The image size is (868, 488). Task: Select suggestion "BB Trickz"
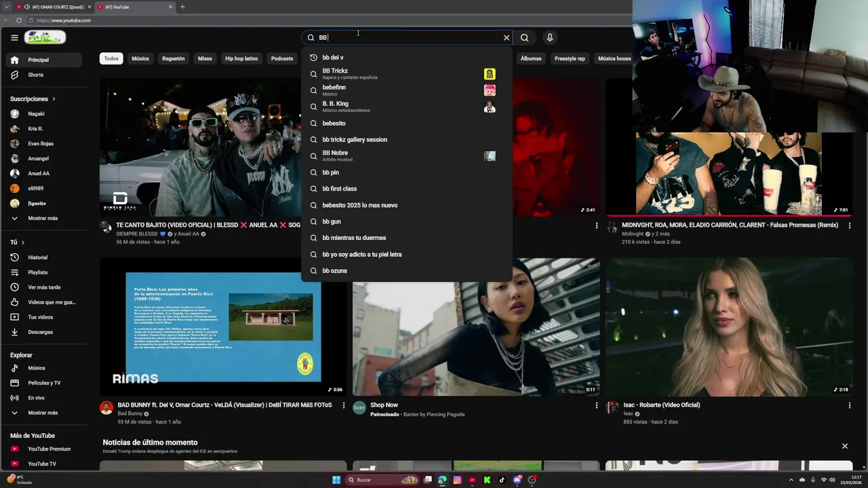[406, 74]
